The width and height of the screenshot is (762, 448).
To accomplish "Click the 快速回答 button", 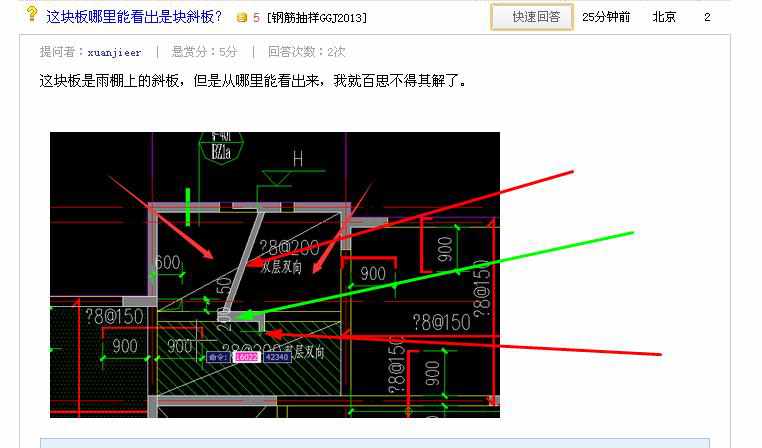I will coord(532,17).
